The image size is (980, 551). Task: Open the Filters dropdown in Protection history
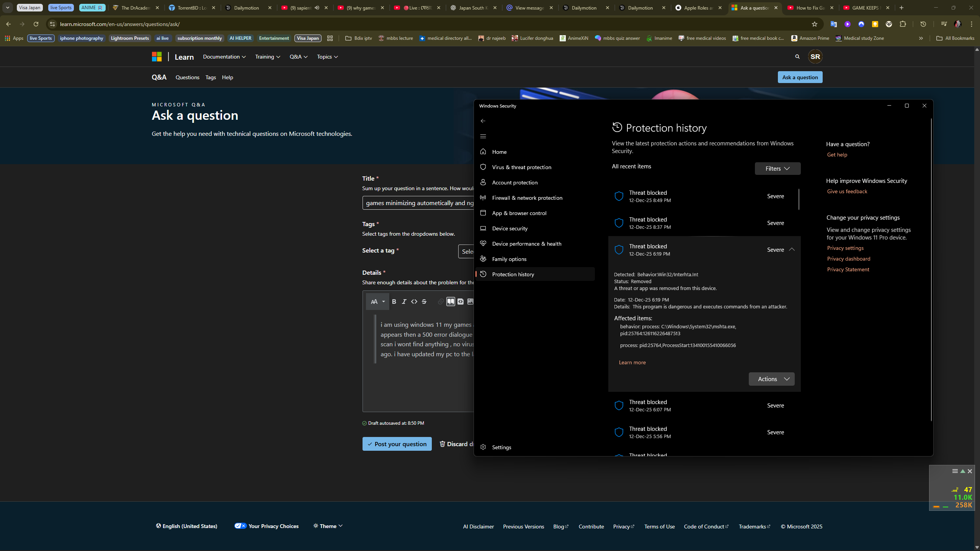click(x=777, y=169)
